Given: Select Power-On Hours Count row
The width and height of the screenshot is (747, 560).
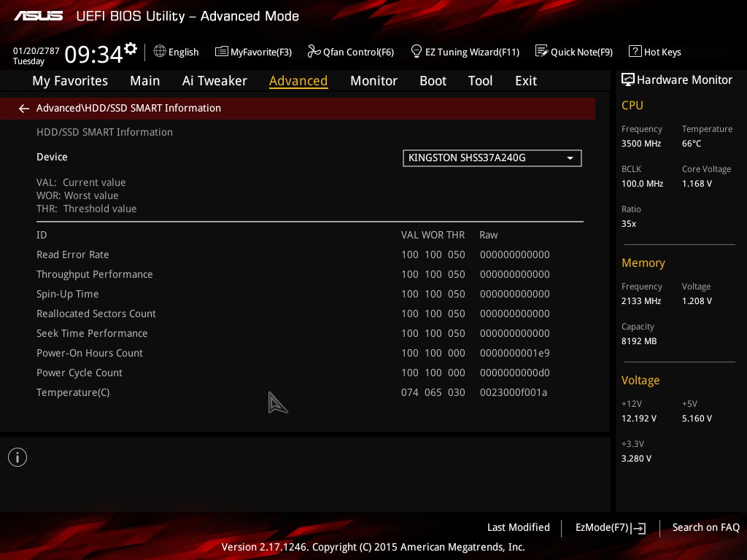Looking at the screenshot, I should (x=309, y=354).
